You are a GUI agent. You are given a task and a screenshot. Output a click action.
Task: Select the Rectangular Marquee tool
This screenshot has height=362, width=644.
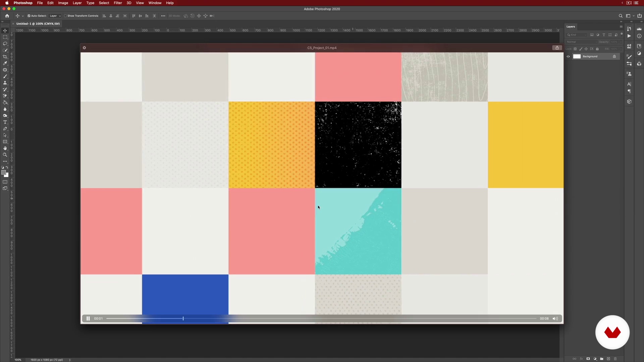coord(5,37)
